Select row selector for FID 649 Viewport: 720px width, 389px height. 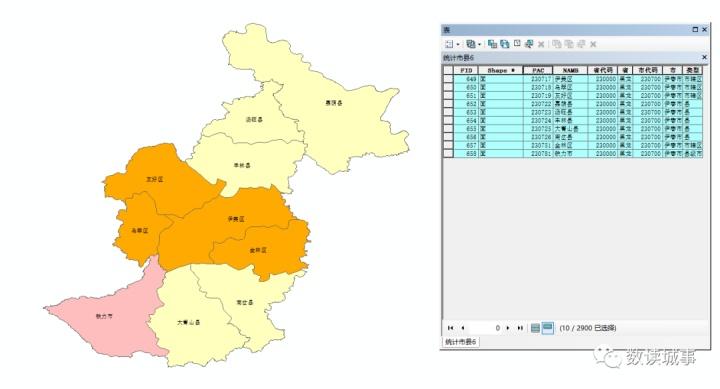[448, 79]
